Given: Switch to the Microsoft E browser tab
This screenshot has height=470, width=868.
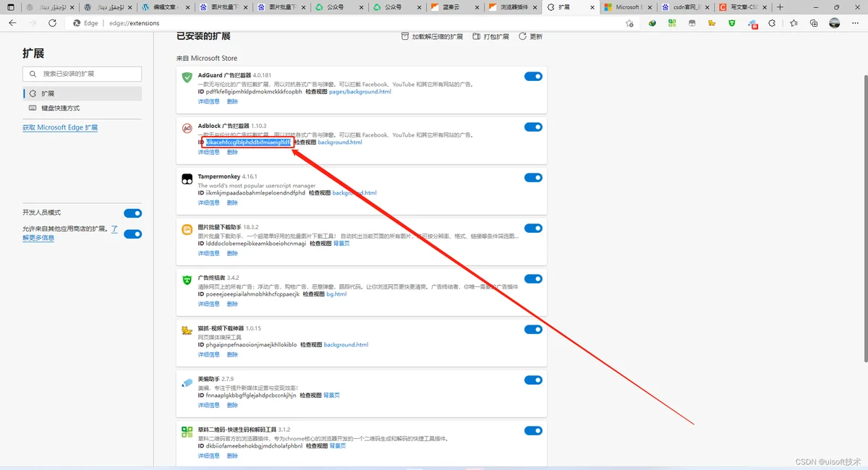Looking at the screenshot, I should tap(627, 7).
